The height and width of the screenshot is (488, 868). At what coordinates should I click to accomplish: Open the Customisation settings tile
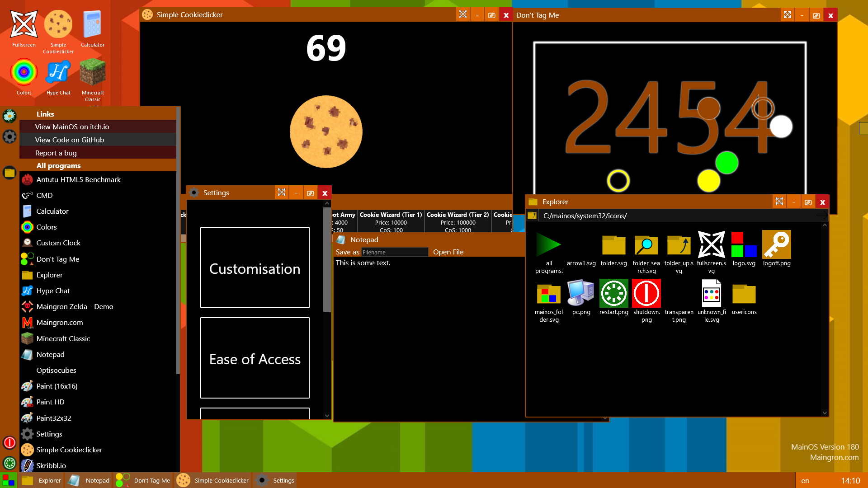[255, 268]
